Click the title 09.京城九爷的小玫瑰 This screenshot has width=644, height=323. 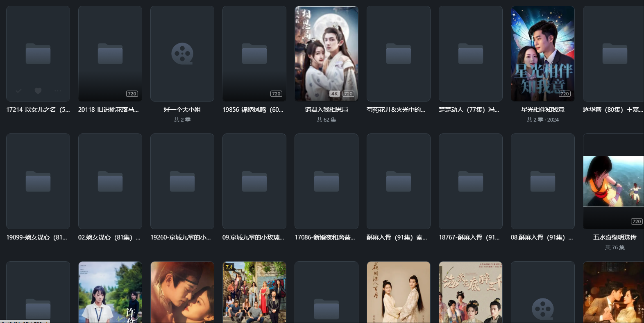253,237
